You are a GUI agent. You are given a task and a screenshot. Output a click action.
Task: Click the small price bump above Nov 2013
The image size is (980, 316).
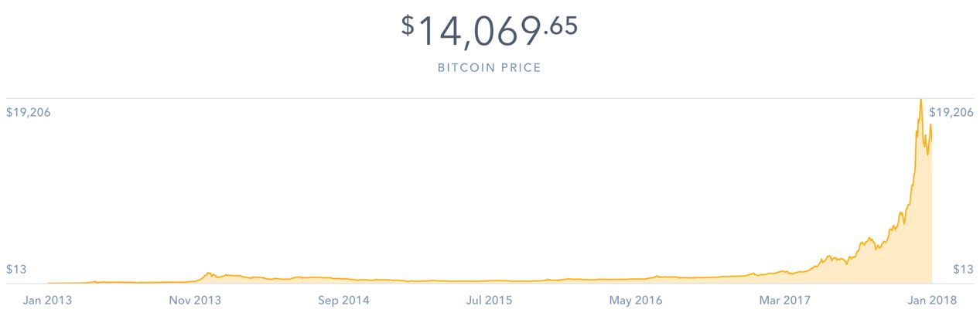pos(208,273)
